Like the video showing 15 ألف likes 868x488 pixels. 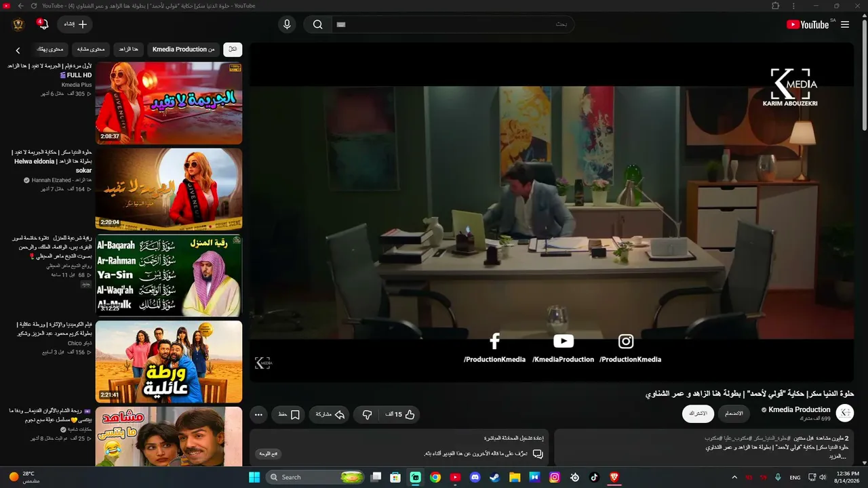tap(400, 414)
